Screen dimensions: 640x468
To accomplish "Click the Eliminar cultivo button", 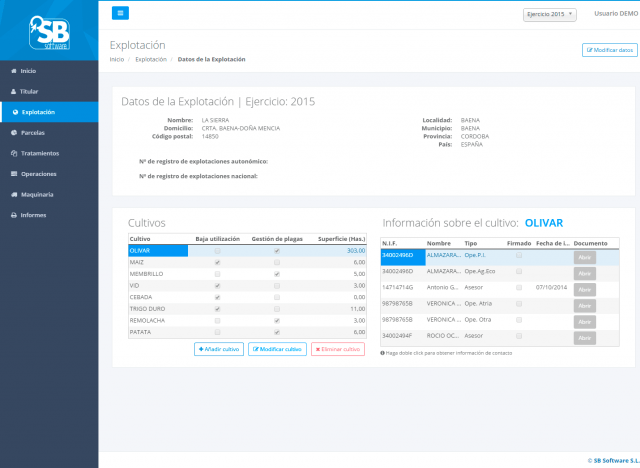I will pos(338,349).
